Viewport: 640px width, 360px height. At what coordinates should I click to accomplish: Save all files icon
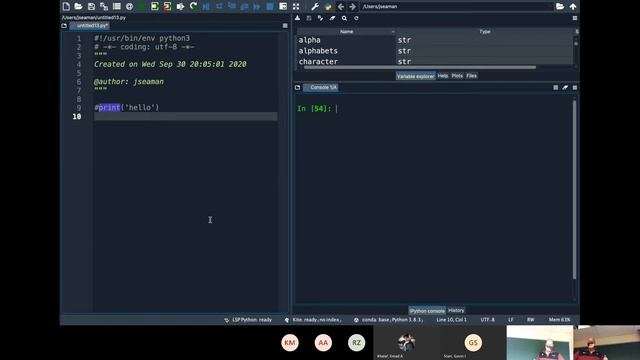coord(104,6)
